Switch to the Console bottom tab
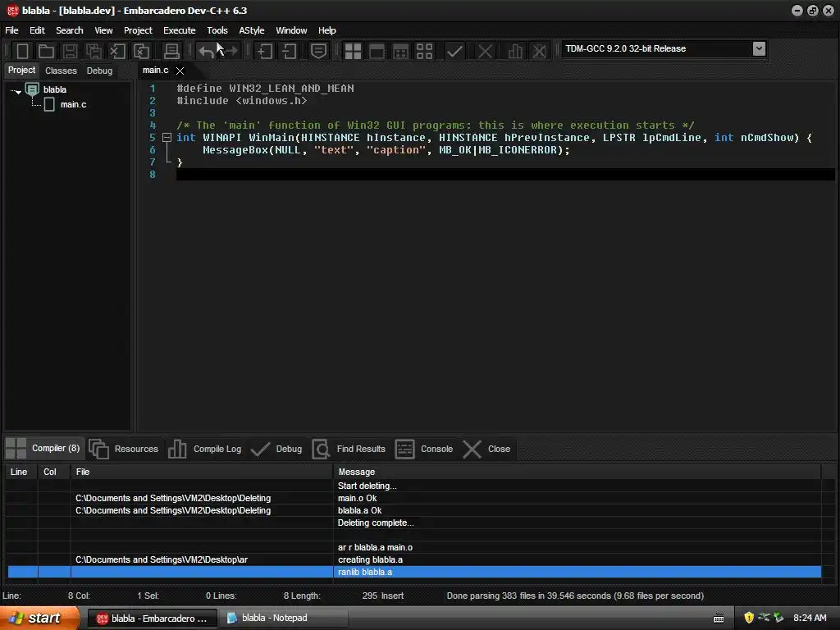840x630 pixels. 424,449
